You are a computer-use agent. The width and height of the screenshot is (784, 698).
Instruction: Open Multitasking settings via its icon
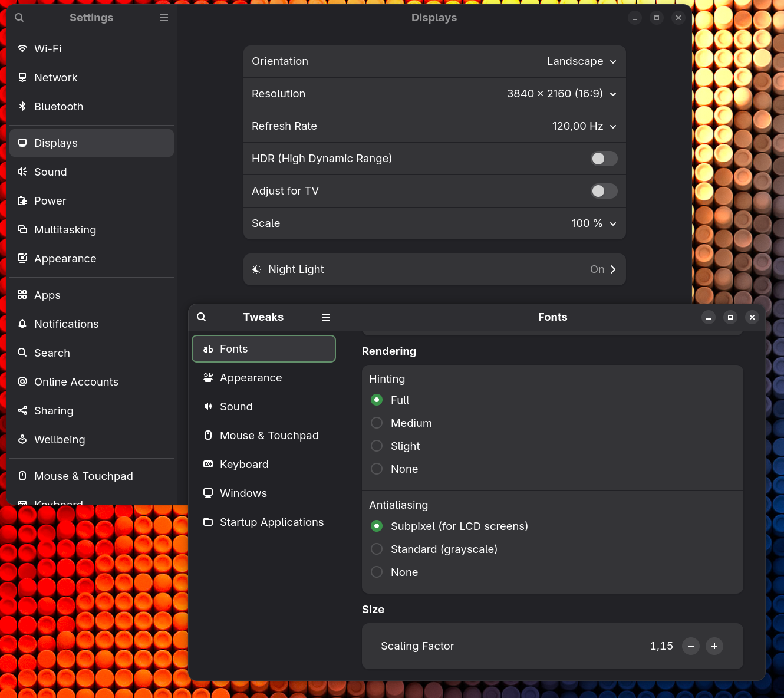(x=22, y=229)
